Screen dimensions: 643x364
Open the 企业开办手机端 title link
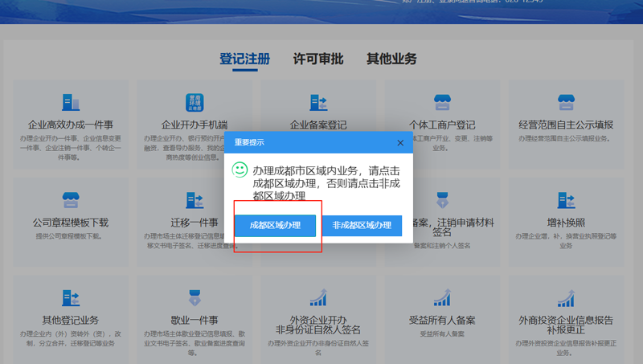click(195, 125)
